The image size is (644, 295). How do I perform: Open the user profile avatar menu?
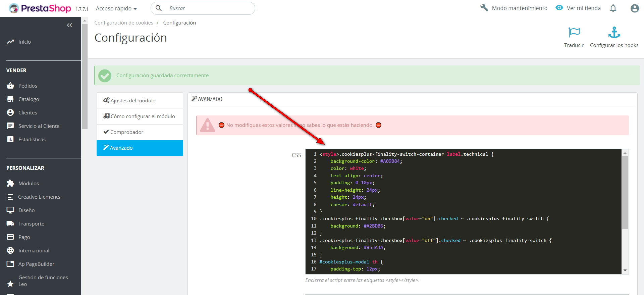point(635,8)
